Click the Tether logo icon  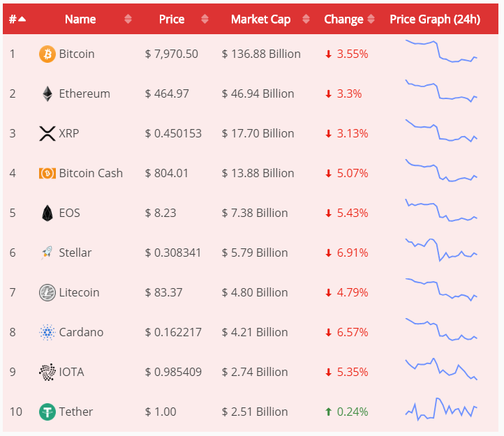tap(47, 412)
